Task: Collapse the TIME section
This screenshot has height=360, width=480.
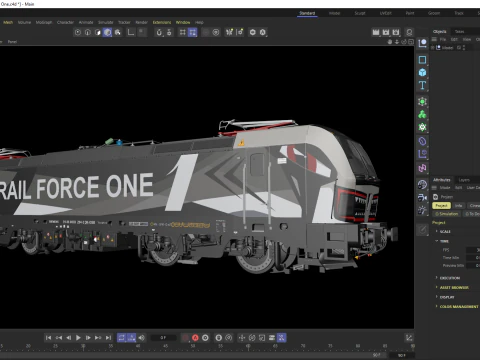Action: pyautogui.click(x=437, y=241)
